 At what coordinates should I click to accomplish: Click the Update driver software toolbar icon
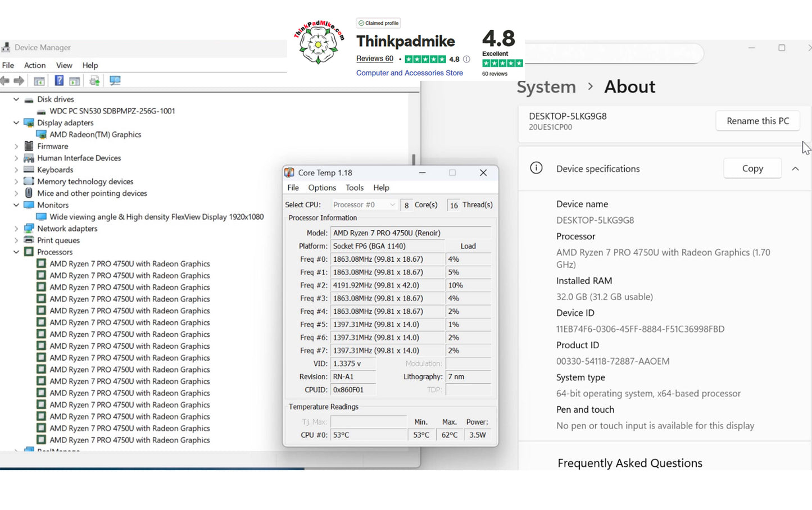coord(94,81)
